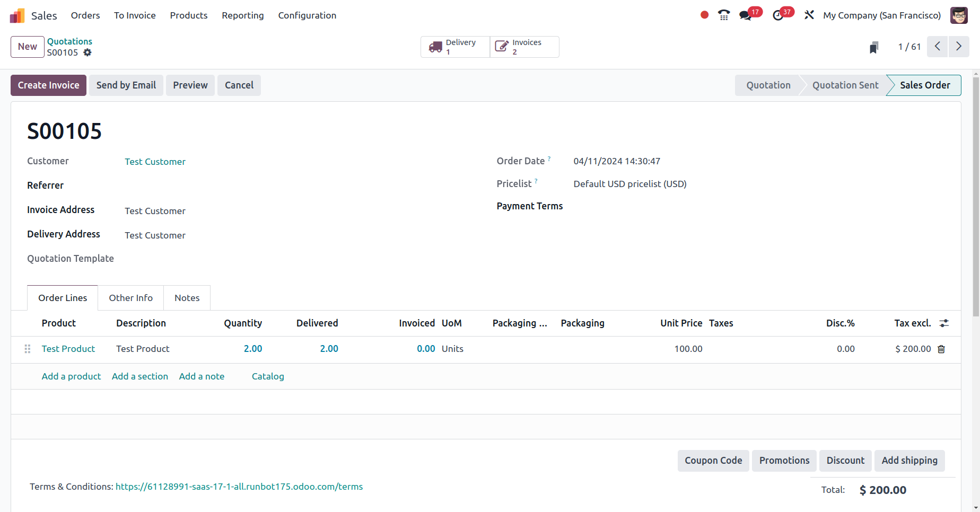980x512 pixels.
Task: Switch to the Other Info tab
Action: [130, 297]
